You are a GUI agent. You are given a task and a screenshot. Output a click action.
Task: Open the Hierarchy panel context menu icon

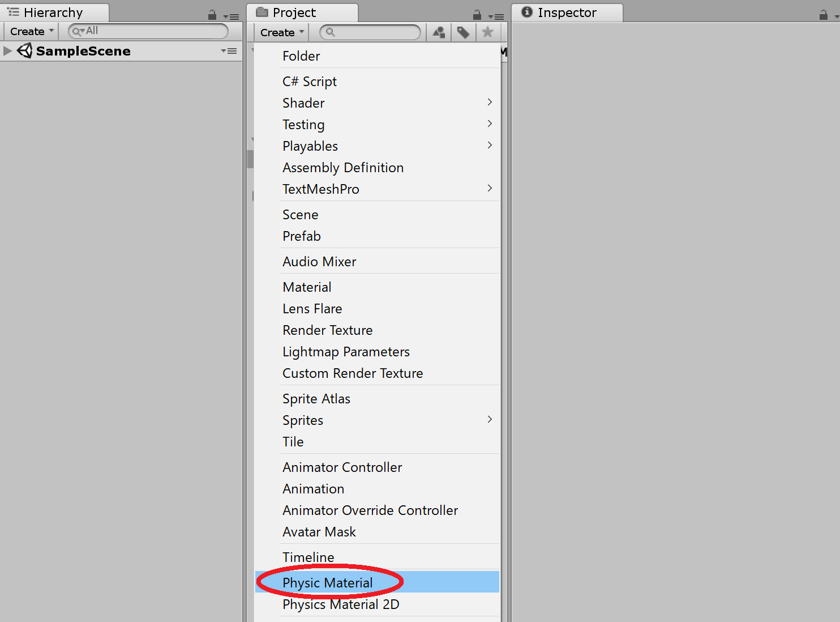[232, 16]
